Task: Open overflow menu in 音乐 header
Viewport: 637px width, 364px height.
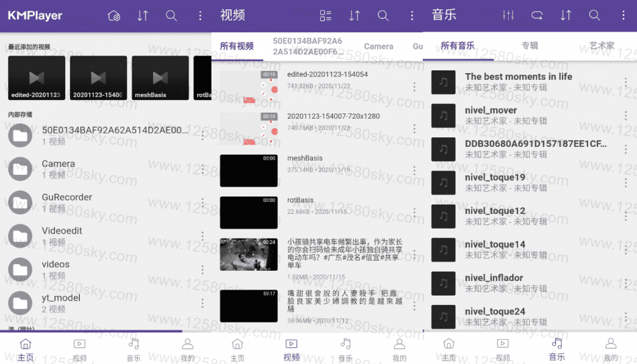Action: pyautogui.click(x=623, y=15)
